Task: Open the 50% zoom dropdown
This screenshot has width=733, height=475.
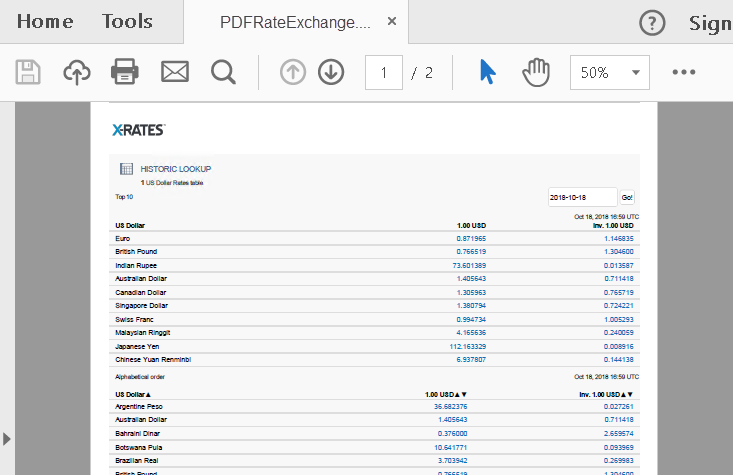Action: pyautogui.click(x=610, y=72)
